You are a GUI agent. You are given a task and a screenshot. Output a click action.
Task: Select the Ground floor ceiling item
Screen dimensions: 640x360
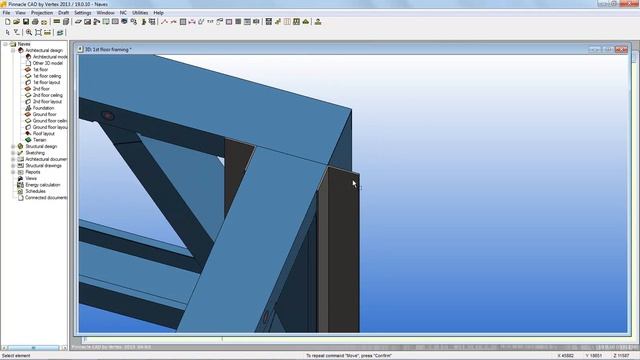click(x=50, y=121)
